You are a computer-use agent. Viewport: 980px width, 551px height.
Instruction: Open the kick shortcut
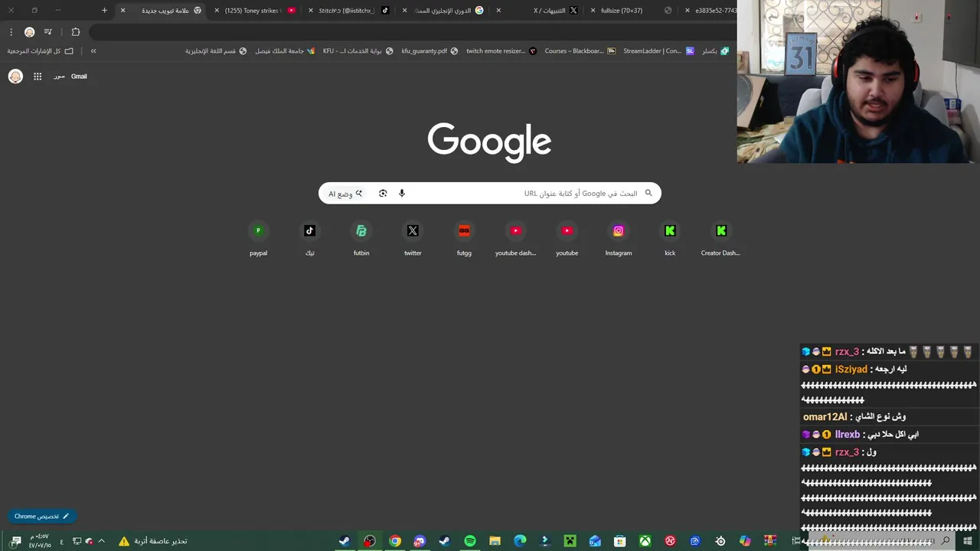coord(670,239)
